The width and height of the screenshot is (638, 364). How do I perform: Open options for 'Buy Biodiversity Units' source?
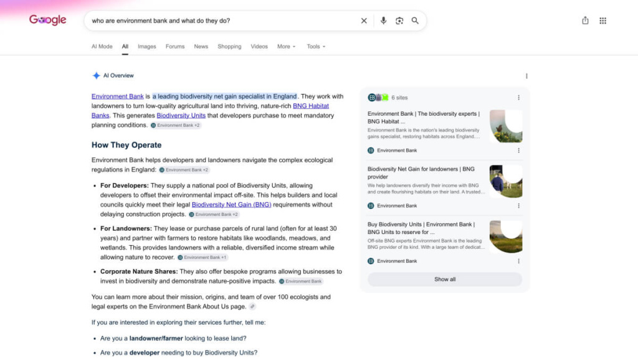(x=518, y=261)
